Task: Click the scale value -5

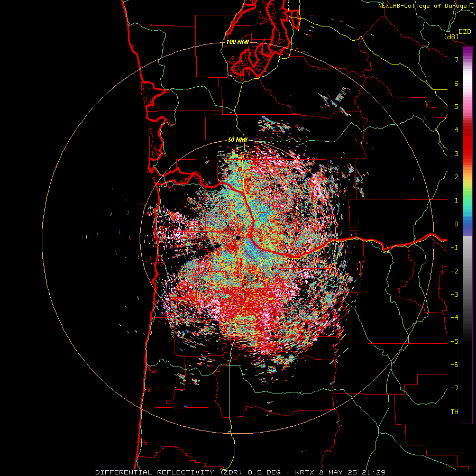Action: [454, 342]
